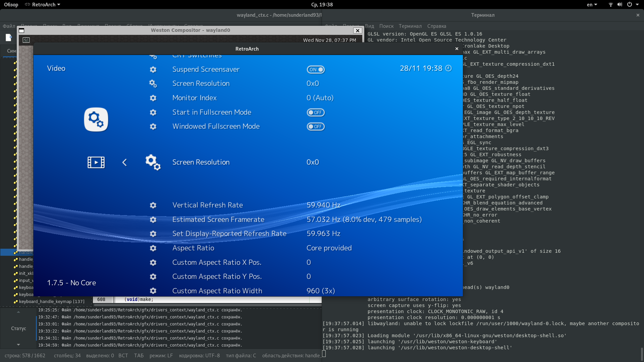
Task: Select Custom Aspect Ratio Width entry
Action: tap(217, 291)
